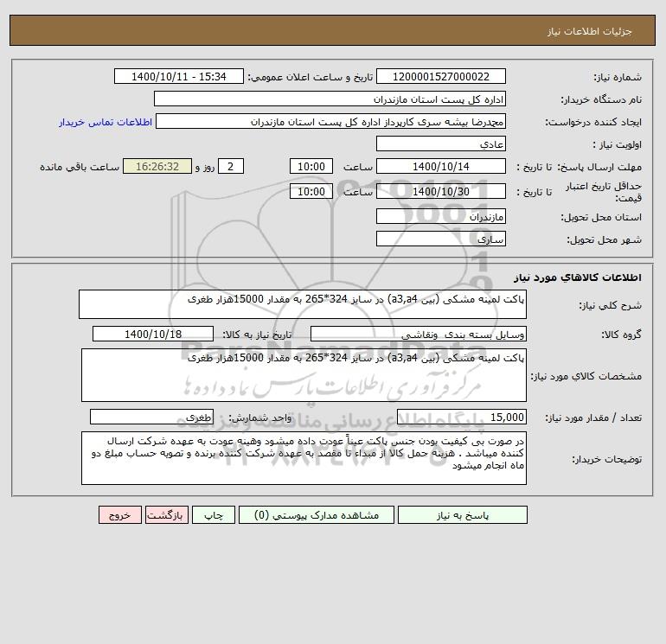The image size is (666, 644).
Task: Open اطلاعات تماس خریدار link
Action: (106, 122)
